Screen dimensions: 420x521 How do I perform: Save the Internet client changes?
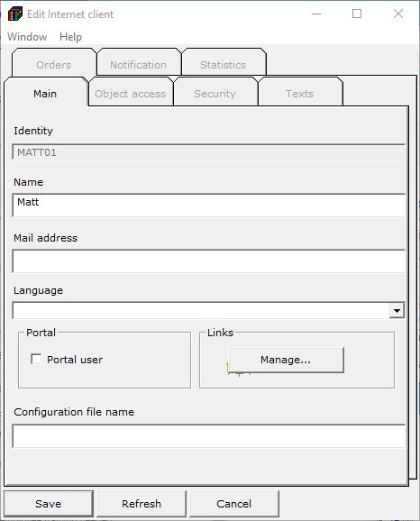(49, 504)
